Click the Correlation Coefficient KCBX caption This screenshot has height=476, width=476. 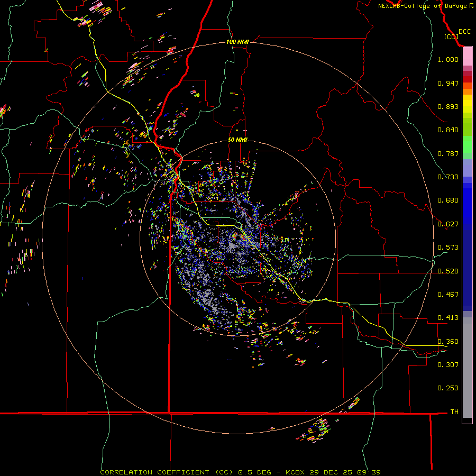(240, 472)
